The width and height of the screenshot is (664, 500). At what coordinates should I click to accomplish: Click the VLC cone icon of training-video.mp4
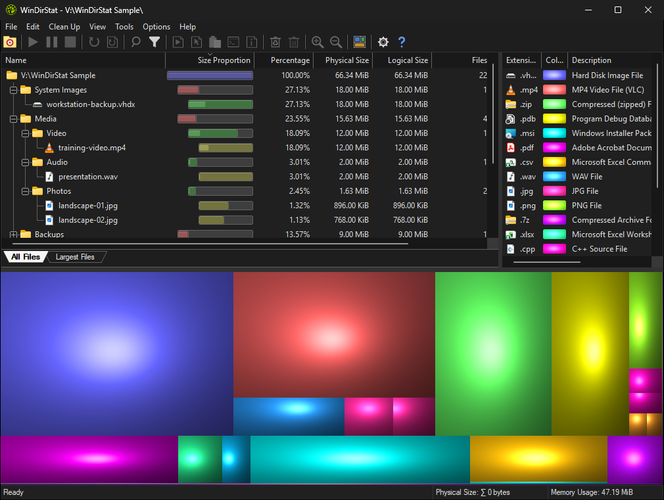click(x=49, y=148)
